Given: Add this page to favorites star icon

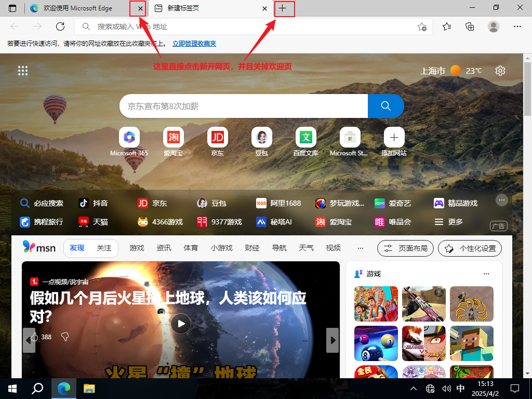Looking at the screenshot, I should click(422, 27).
